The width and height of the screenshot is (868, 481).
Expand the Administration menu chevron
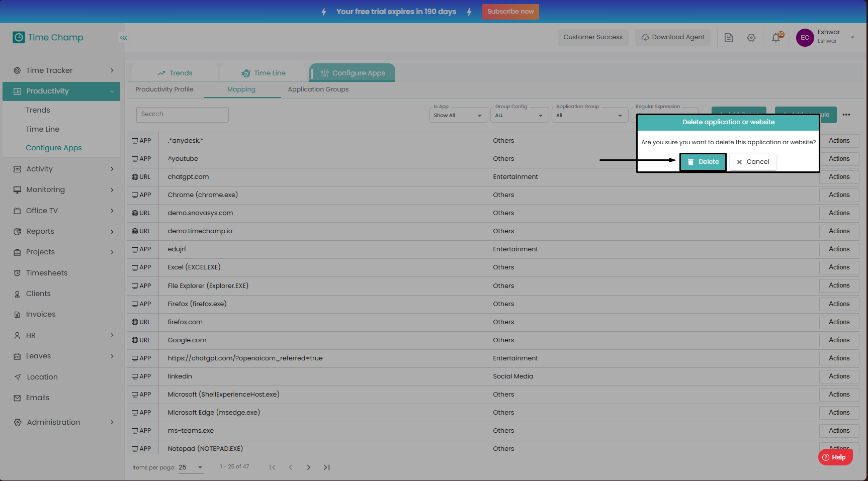coord(112,422)
